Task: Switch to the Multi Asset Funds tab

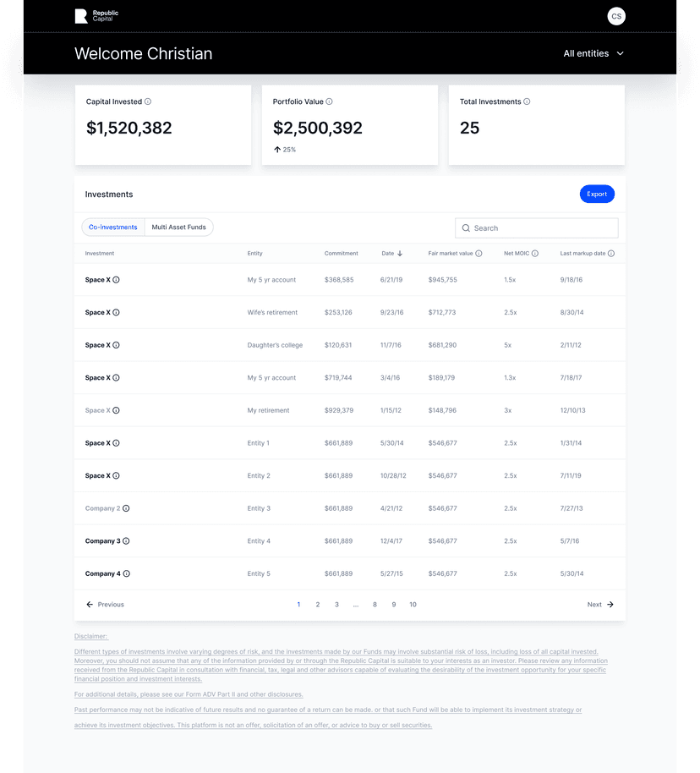Action: tap(178, 228)
